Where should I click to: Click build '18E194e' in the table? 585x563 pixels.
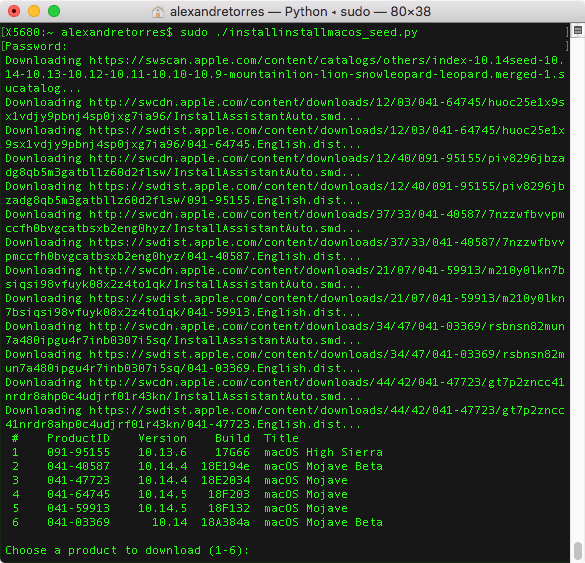[x=225, y=466]
